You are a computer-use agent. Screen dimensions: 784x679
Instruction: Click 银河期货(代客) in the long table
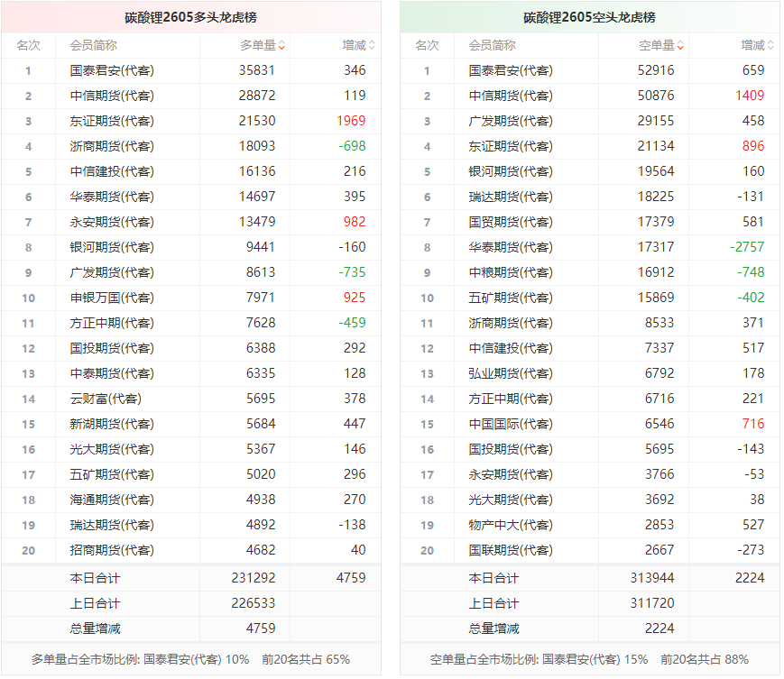(x=112, y=247)
